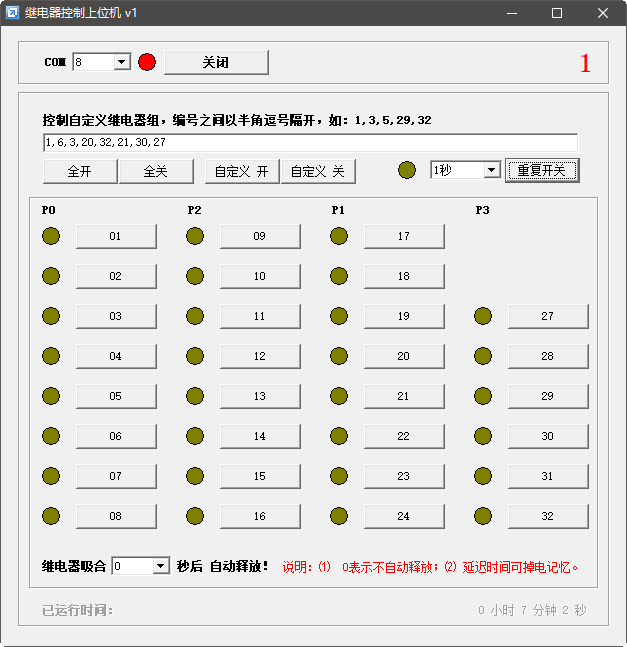Click the status LED beside relay 13
The image size is (627, 647).
click(x=195, y=396)
